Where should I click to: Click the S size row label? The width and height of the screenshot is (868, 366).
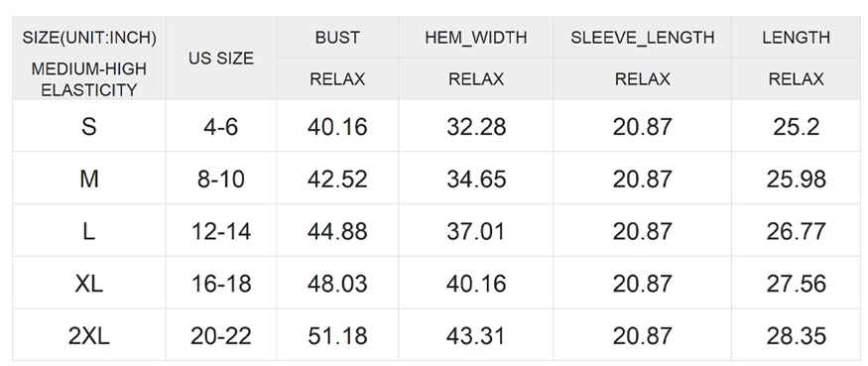tap(88, 127)
